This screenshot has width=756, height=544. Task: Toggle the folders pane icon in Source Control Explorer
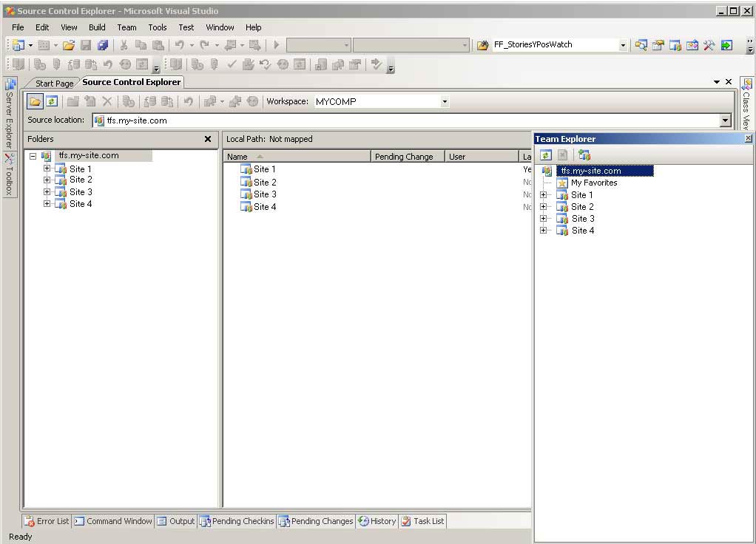35,102
